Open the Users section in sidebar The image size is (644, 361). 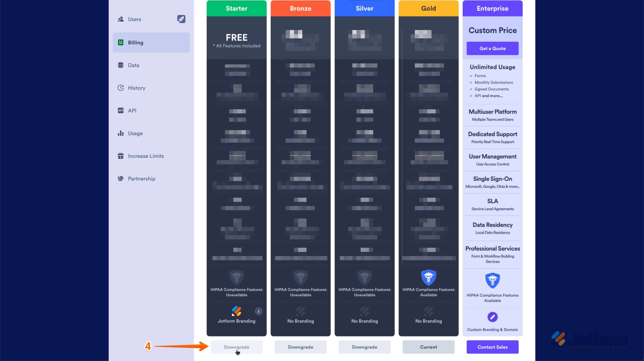pyautogui.click(x=134, y=19)
